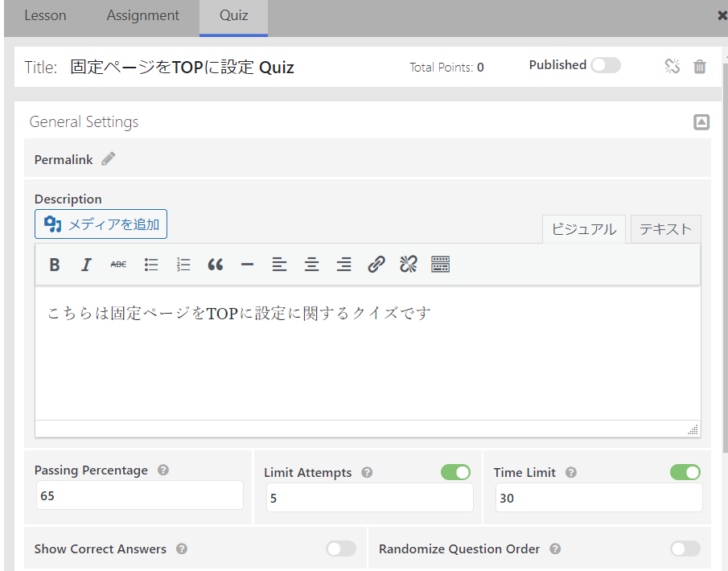The height and width of the screenshot is (571, 728).
Task: Click the strikethrough formatting icon
Action: tap(118, 265)
